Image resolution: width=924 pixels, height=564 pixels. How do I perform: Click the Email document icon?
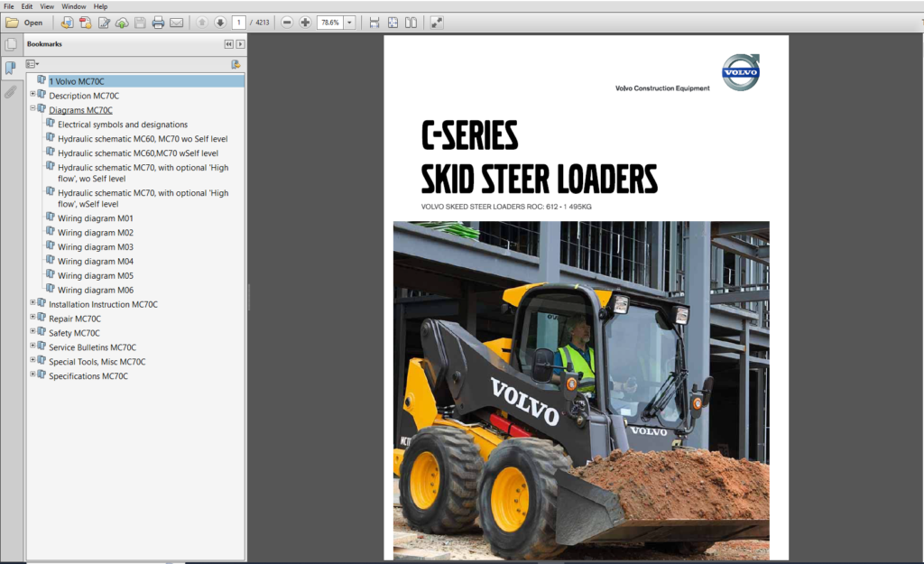(x=175, y=23)
